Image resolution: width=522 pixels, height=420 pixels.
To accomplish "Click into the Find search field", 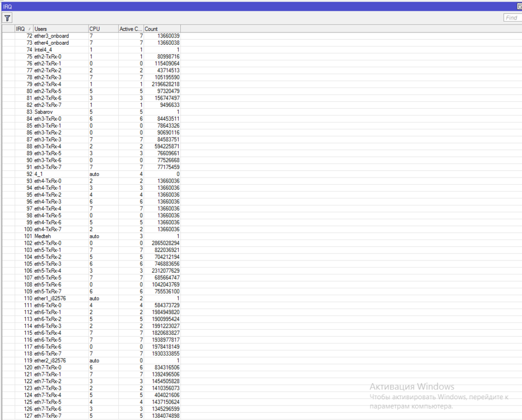I will pyautogui.click(x=512, y=18).
